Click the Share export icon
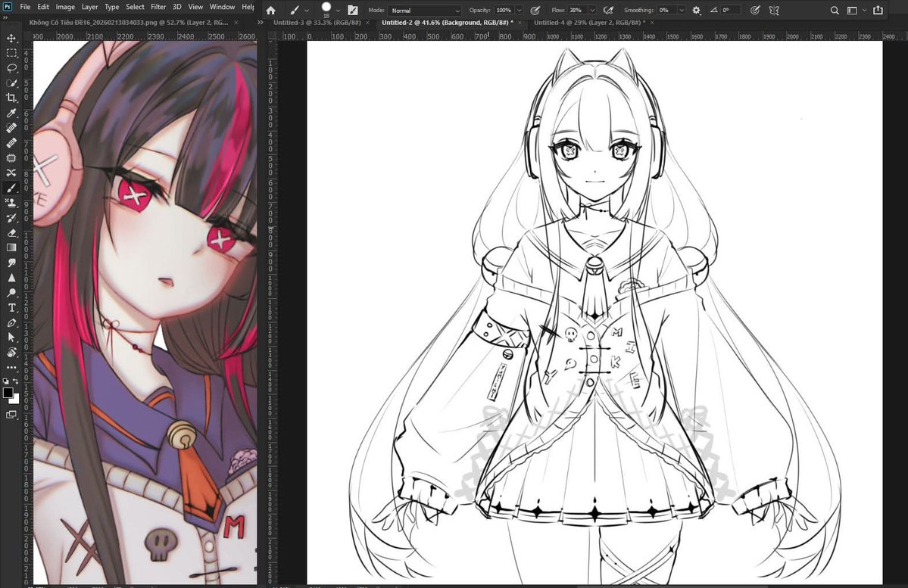 coord(878,10)
